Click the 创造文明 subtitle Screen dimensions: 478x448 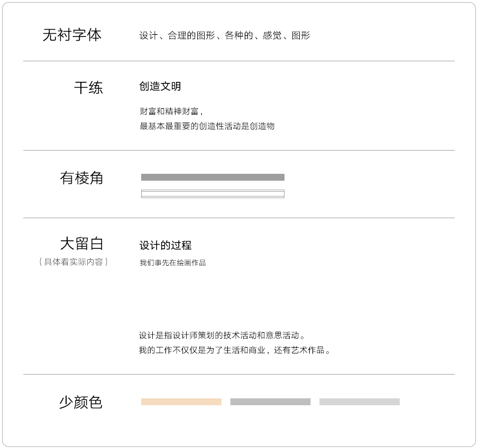pyautogui.click(x=160, y=86)
